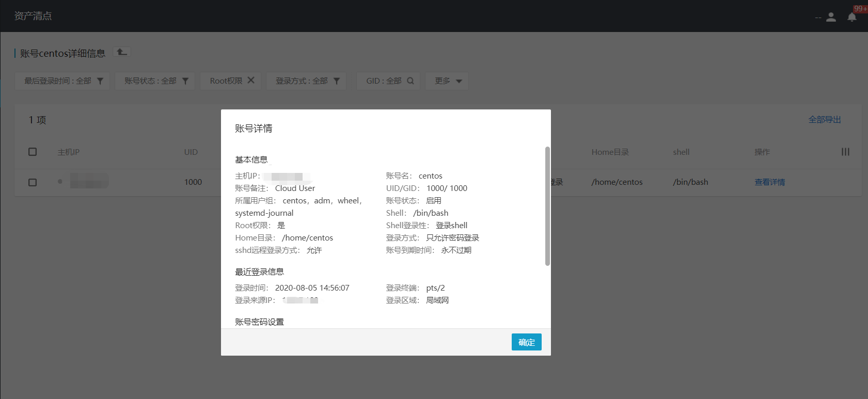868x399 pixels.
Task: Click the user profile icon in header
Action: coord(831,17)
